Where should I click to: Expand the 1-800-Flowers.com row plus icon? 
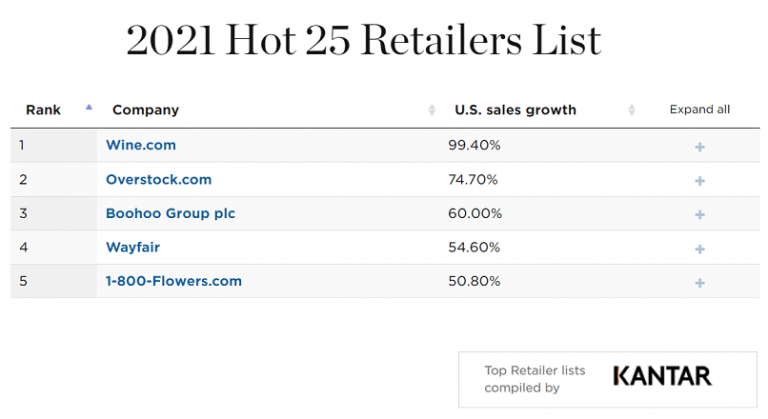click(x=699, y=283)
